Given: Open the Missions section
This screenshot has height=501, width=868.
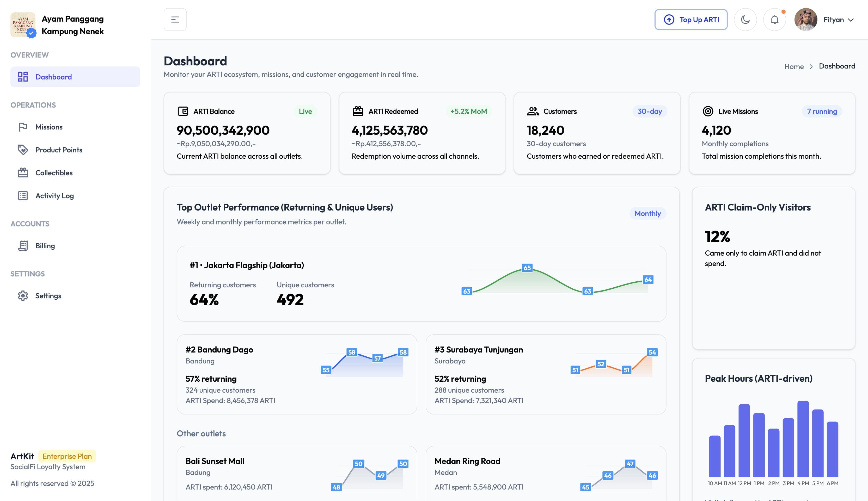Looking at the screenshot, I should 48,127.
